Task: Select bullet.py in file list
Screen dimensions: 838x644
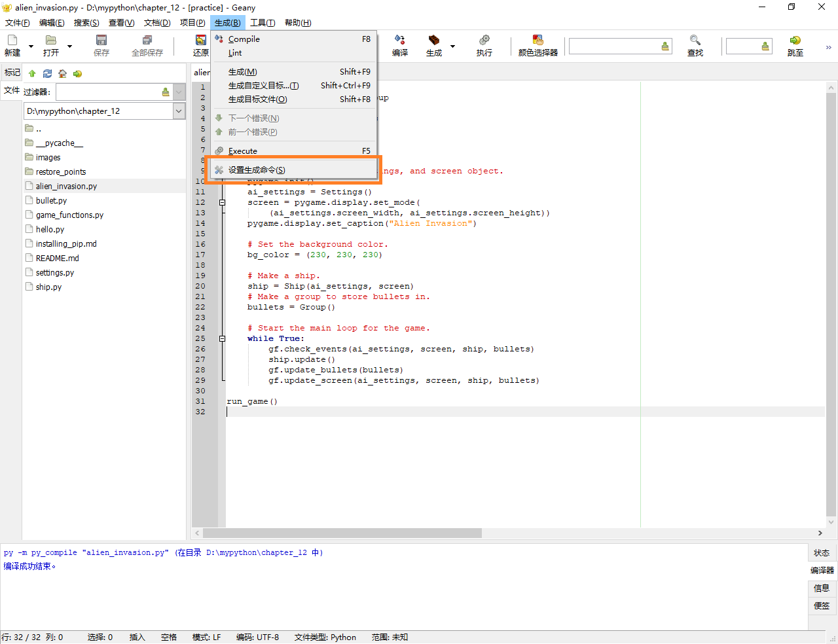Action: click(x=51, y=201)
